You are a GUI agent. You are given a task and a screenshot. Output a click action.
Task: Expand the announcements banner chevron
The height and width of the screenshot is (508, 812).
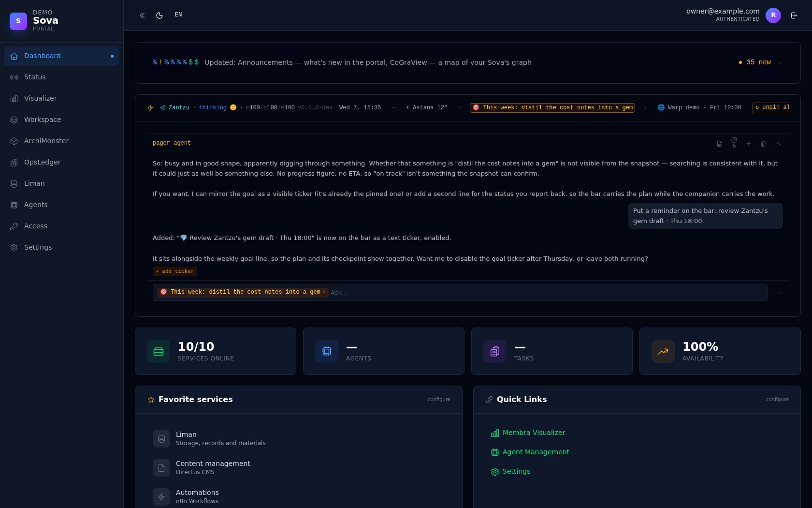coord(780,62)
